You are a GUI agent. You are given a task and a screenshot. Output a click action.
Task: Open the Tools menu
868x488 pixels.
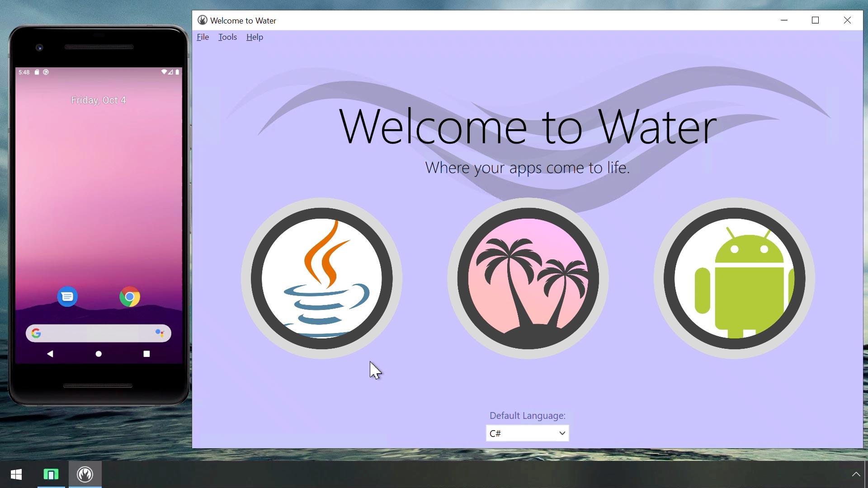[x=227, y=37]
